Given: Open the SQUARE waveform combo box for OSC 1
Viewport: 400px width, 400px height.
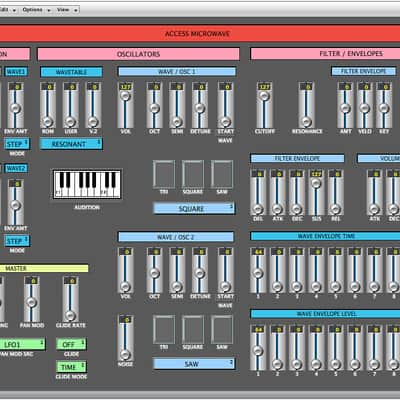Looking at the screenshot, I should click(x=194, y=208).
